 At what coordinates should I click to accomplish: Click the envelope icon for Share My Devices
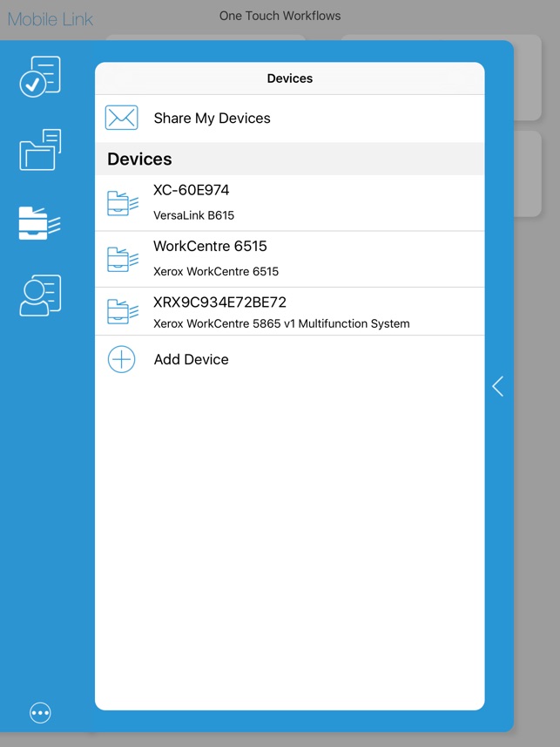coord(121,118)
